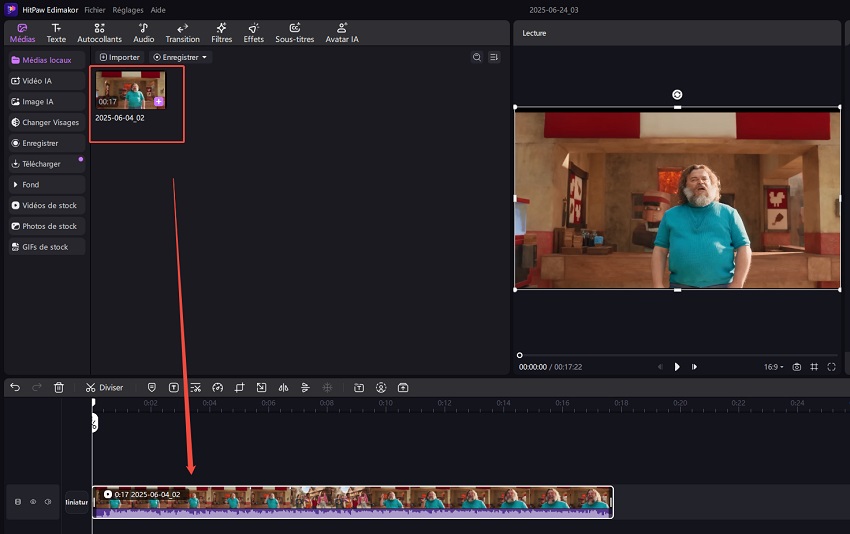Add clip to timeline with purple plus

(158, 101)
